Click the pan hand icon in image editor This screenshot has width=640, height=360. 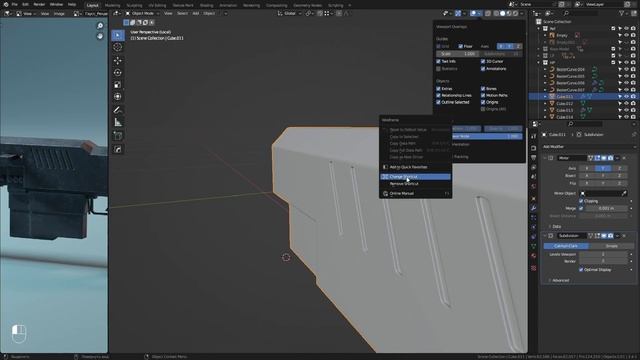[100, 36]
